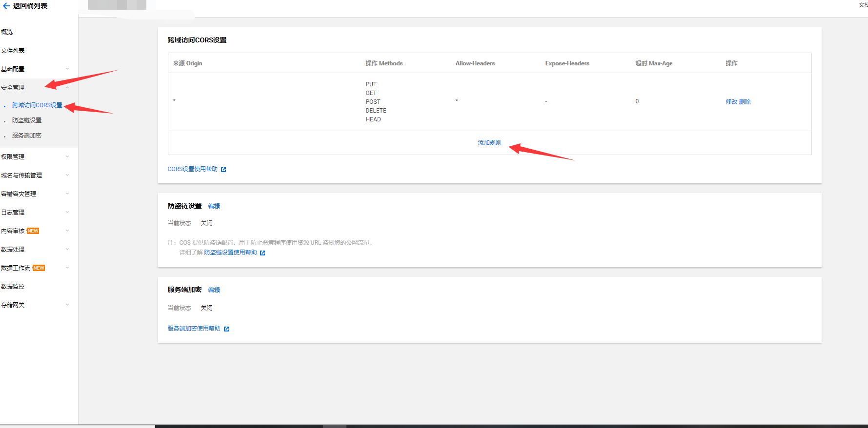Image resolution: width=868 pixels, height=428 pixels.
Task: Click 关闭 status under 防盗链设置
Action: pyautogui.click(x=206, y=223)
